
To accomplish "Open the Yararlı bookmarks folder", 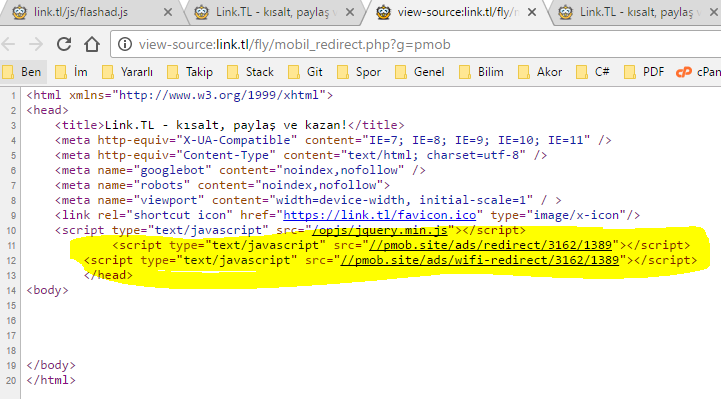I will point(128,72).
